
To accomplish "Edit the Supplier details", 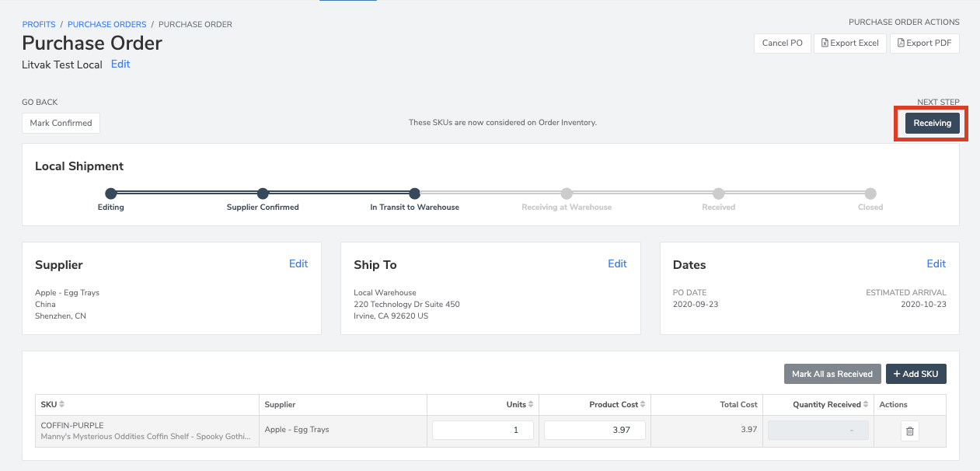I will pos(298,263).
